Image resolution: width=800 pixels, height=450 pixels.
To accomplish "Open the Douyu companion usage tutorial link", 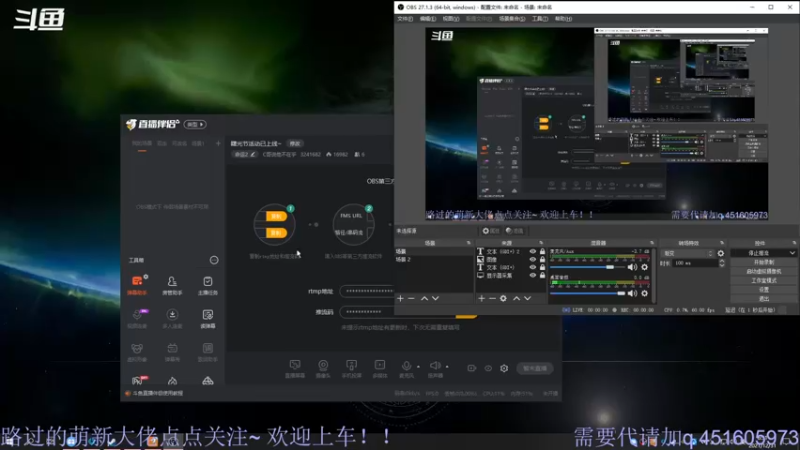I will click(x=157, y=393).
